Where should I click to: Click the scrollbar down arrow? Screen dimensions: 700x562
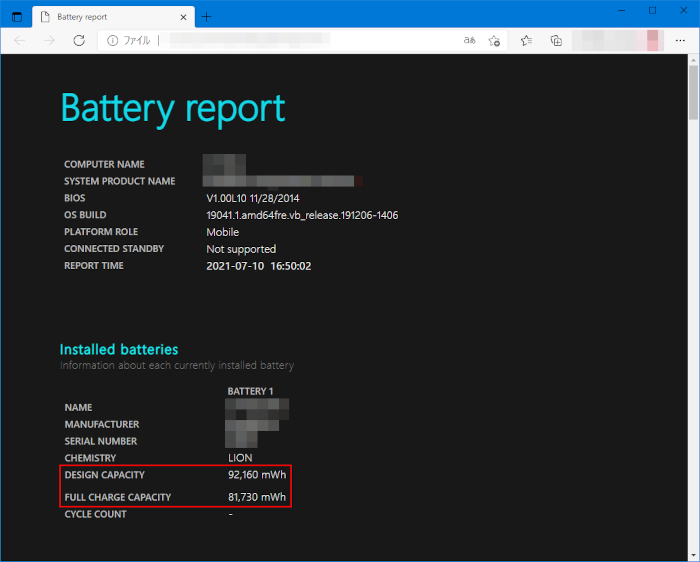(x=693, y=555)
